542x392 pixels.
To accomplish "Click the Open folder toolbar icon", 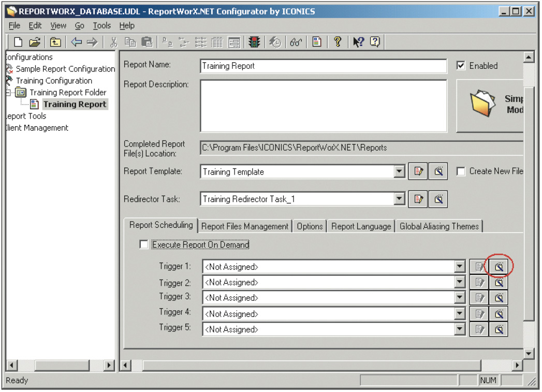I will point(35,42).
